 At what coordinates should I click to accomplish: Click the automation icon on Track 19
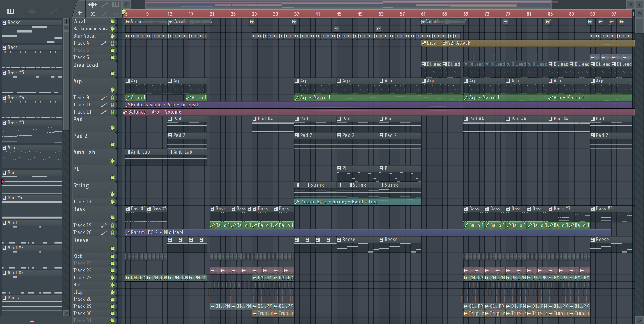pyautogui.click(x=104, y=226)
